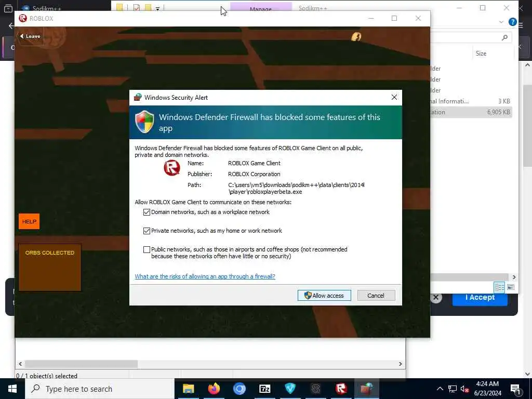Open Firefox from the taskbar

coord(214,389)
